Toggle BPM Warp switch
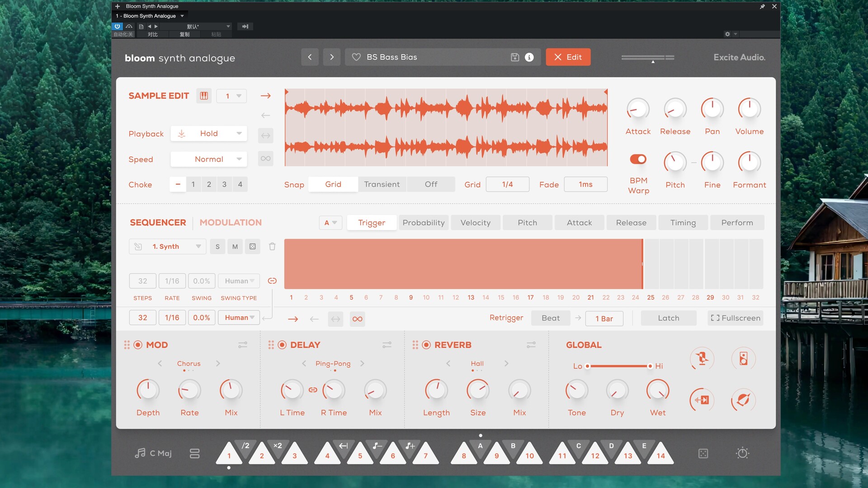Image resolution: width=868 pixels, height=488 pixels. click(638, 159)
